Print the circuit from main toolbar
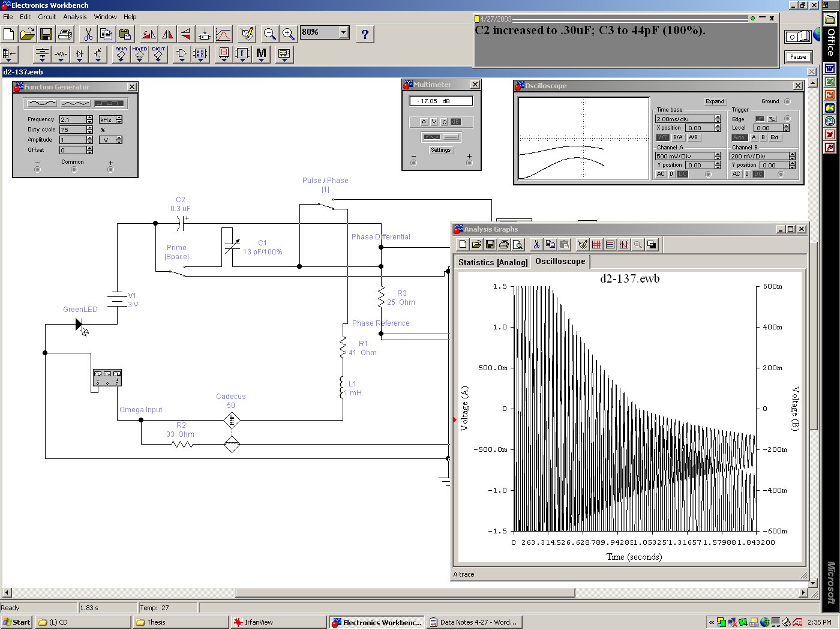 pos(65,34)
